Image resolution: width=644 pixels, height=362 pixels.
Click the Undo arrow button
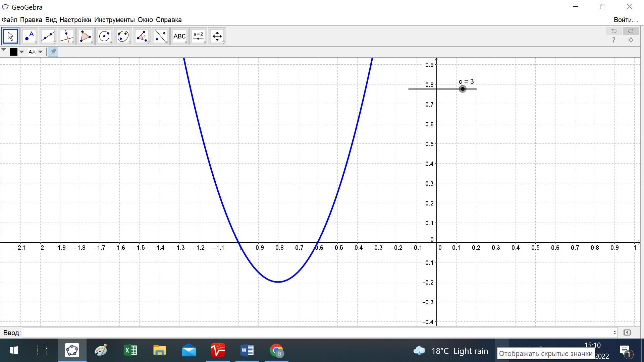click(614, 31)
